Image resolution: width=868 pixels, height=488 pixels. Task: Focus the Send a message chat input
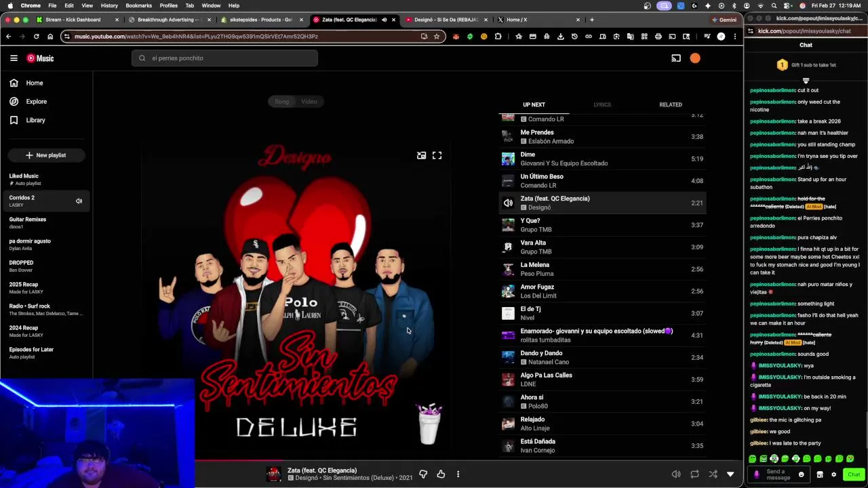tap(778, 474)
